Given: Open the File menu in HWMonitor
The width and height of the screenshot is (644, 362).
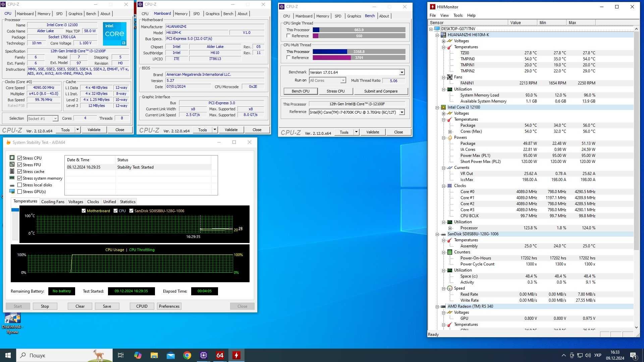Looking at the screenshot, I should [433, 15].
